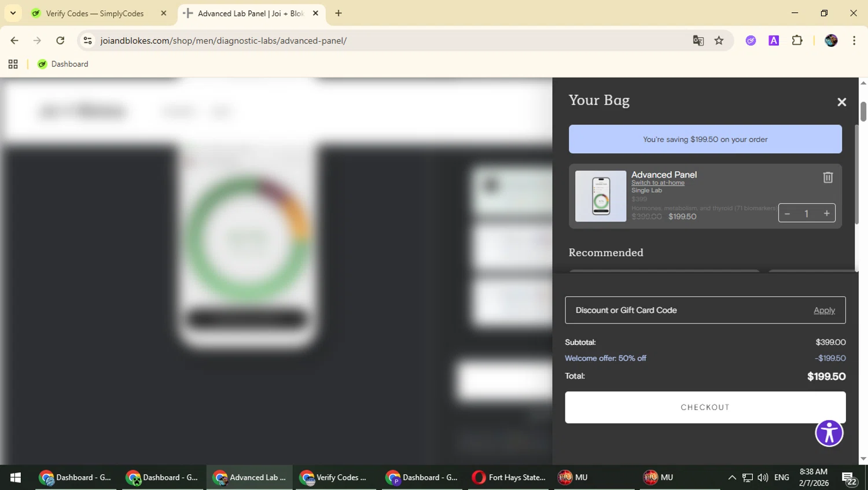Open the Chrome three-dot menu
Viewport: 868px width, 490px height.
coord(854,40)
